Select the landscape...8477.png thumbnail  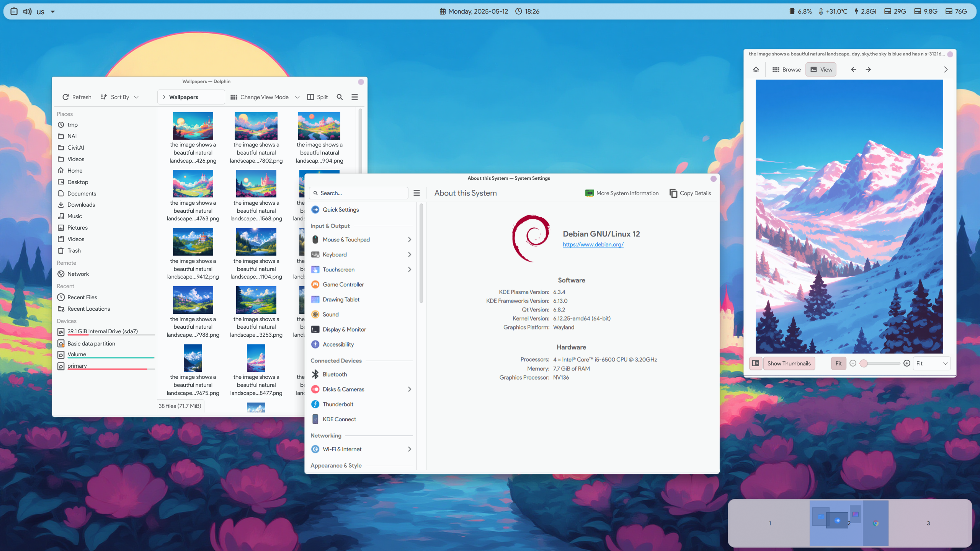(256, 359)
